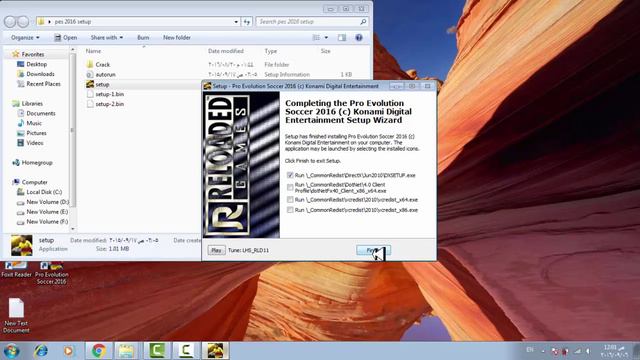
Task: Select Pro Evolution Soccer 2016 desktop shortcut
Action: click(x=52, y=273)
